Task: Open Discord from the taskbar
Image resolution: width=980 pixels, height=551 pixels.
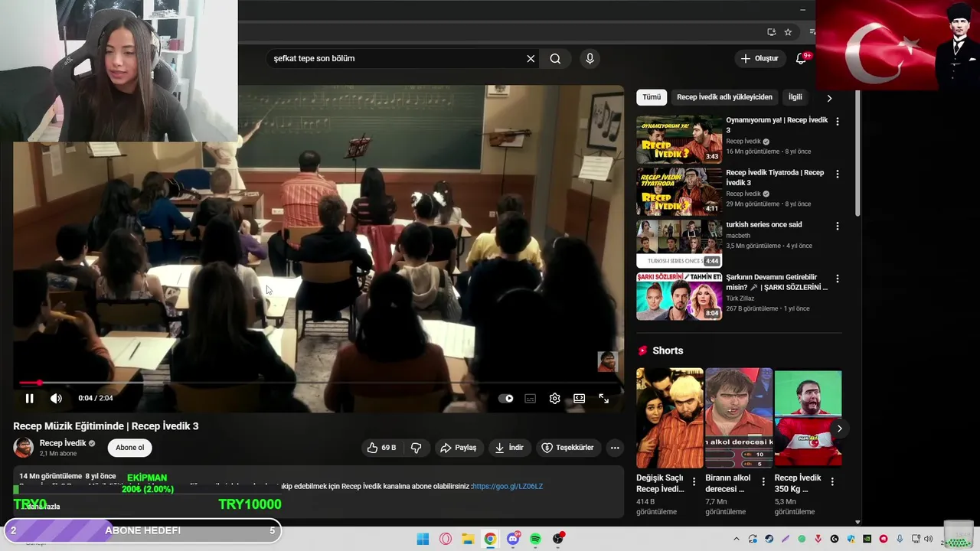Action: click(513, 539)
